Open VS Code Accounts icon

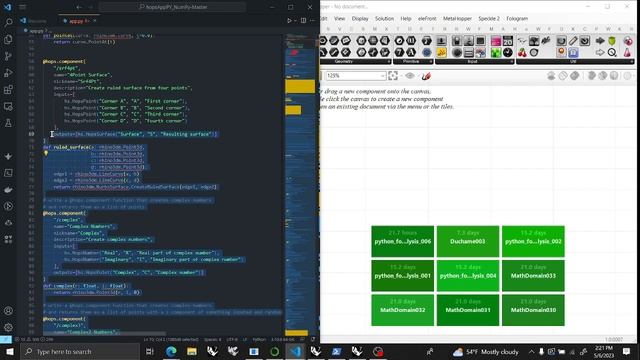[8, 311]
